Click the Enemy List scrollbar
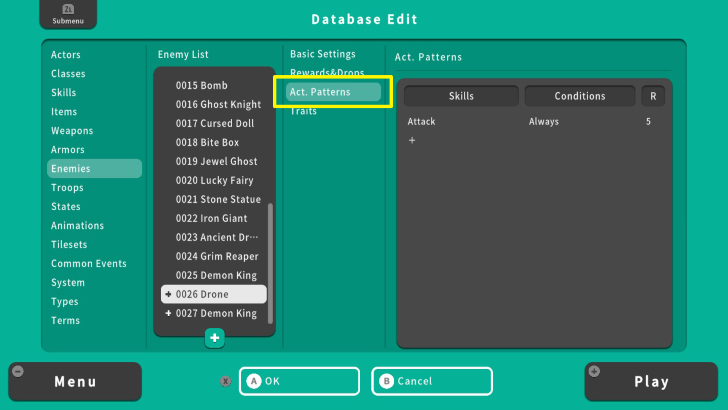The image size is (728, 410). (x=271, y=263)
